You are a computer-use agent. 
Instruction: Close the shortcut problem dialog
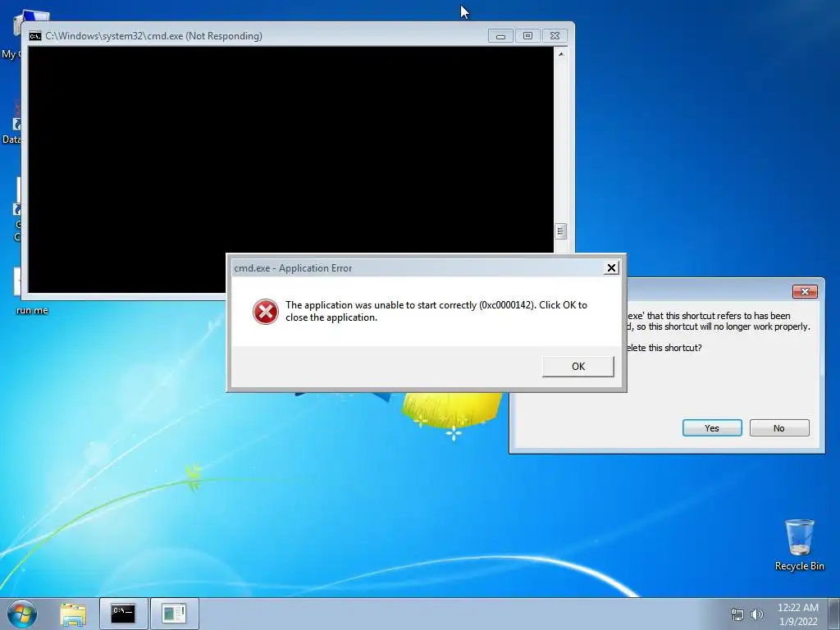click(x=805, y=291)
